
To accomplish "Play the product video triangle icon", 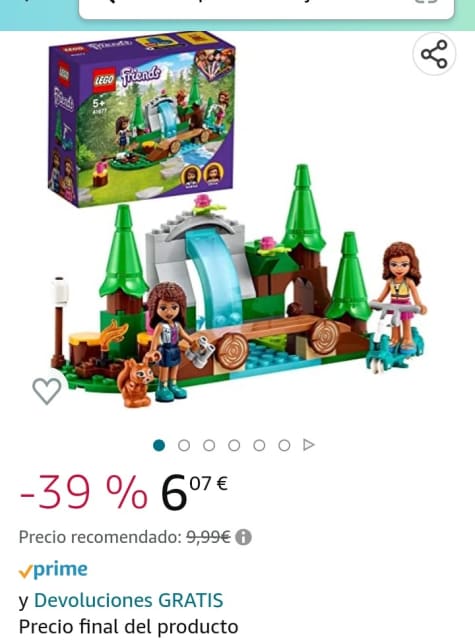I will click(x=309, y=445).
